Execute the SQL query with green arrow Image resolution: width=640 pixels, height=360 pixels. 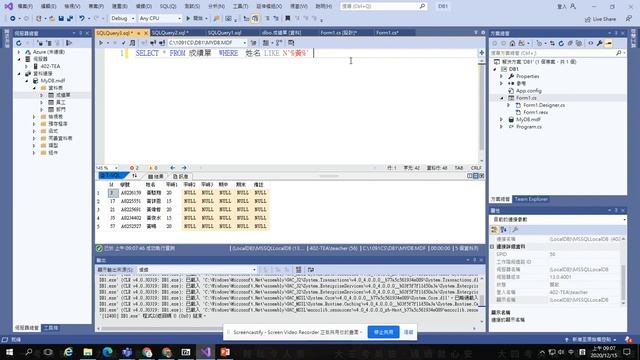[101, 42]
